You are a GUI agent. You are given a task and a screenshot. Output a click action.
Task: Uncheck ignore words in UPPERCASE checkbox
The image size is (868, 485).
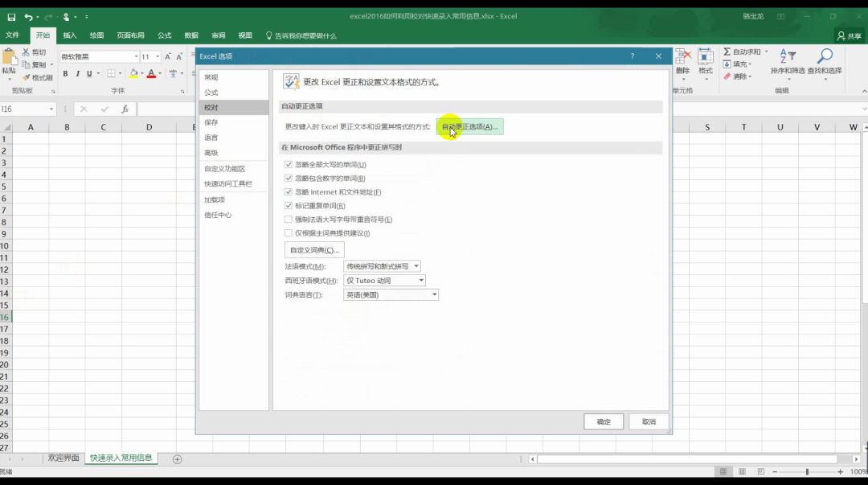click(289, 165)
